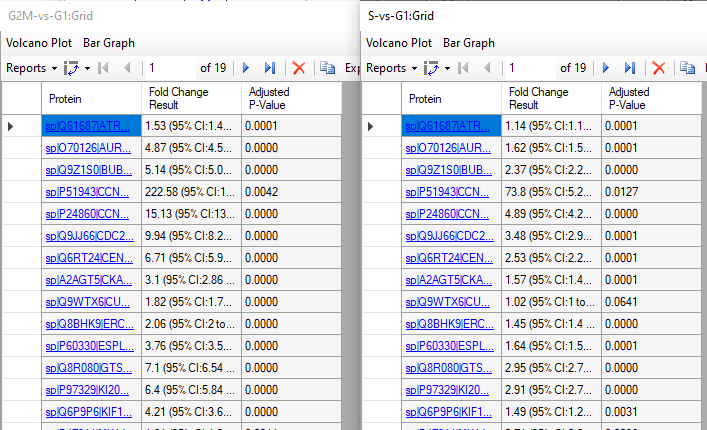Jump to last page in G2M-vs-G1 grid
This screenshot has width=707, height=430.
coord(270,68)
